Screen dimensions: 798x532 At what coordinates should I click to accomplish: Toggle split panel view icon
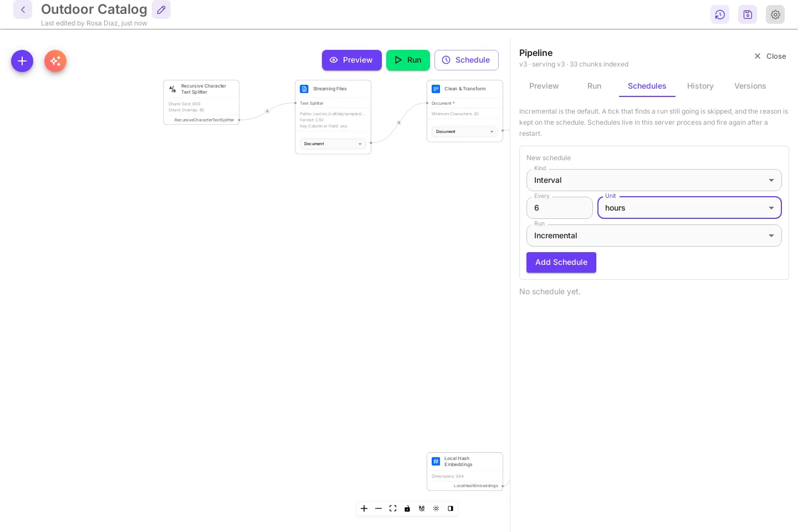(x=451, y=508)
